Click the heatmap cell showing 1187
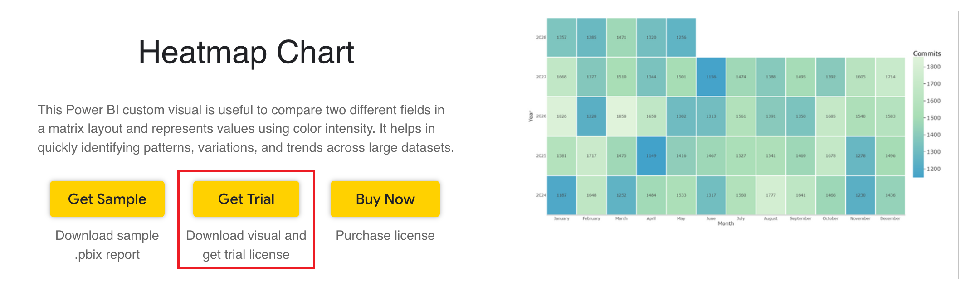This screenshot has height=296, width=980. [561, 195]
